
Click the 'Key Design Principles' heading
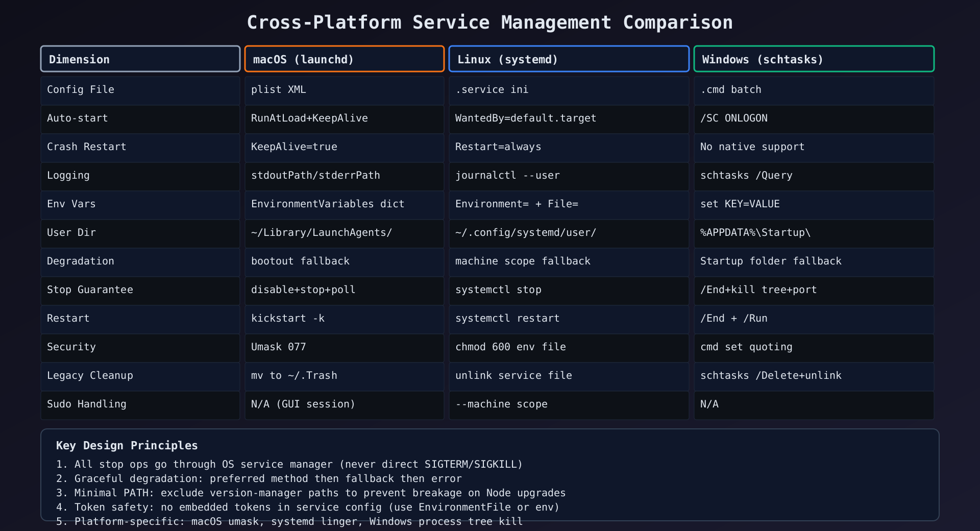127,445
